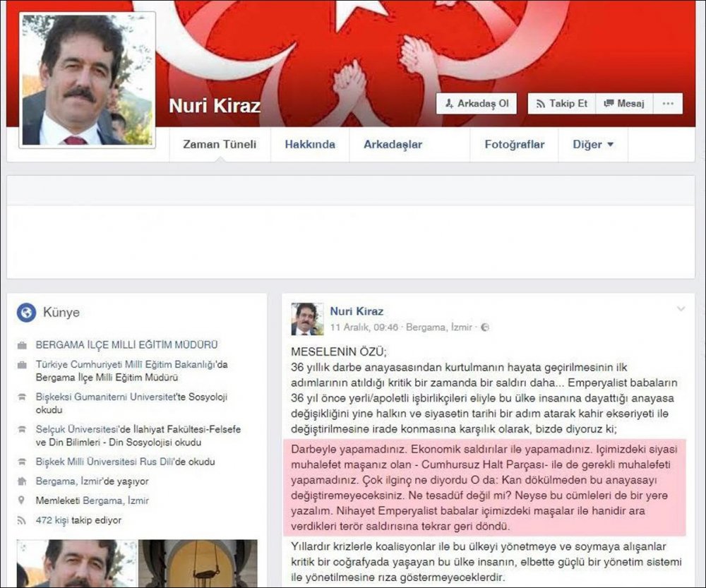
Task: Open the Hakkında tab
Action: pyautogui.click(x=310, y=145)
